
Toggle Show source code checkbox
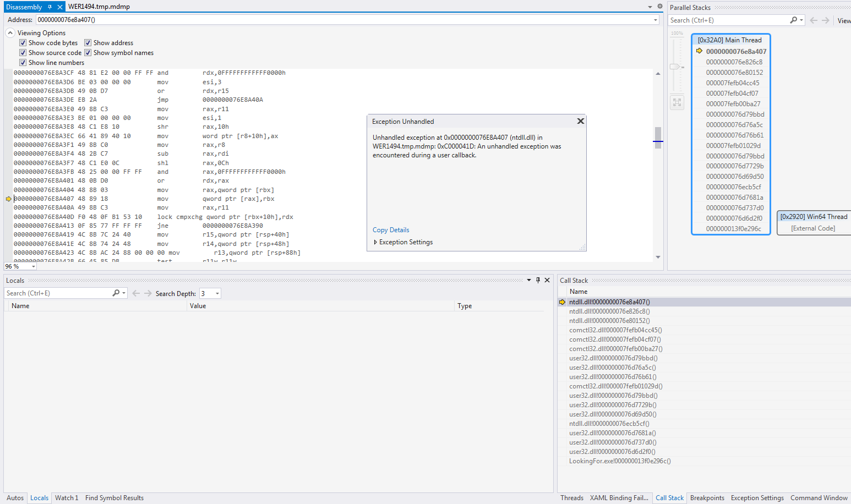[x=23, y=53]
